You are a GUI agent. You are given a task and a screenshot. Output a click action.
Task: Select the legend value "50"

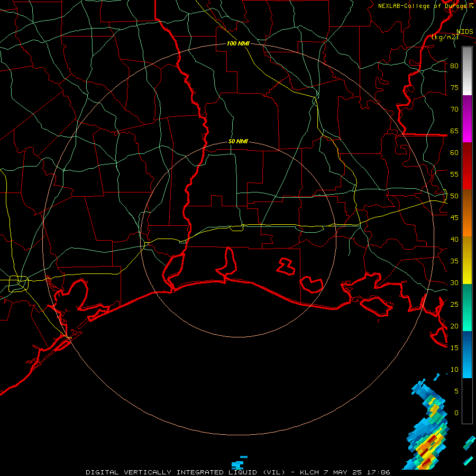point(454,196)
